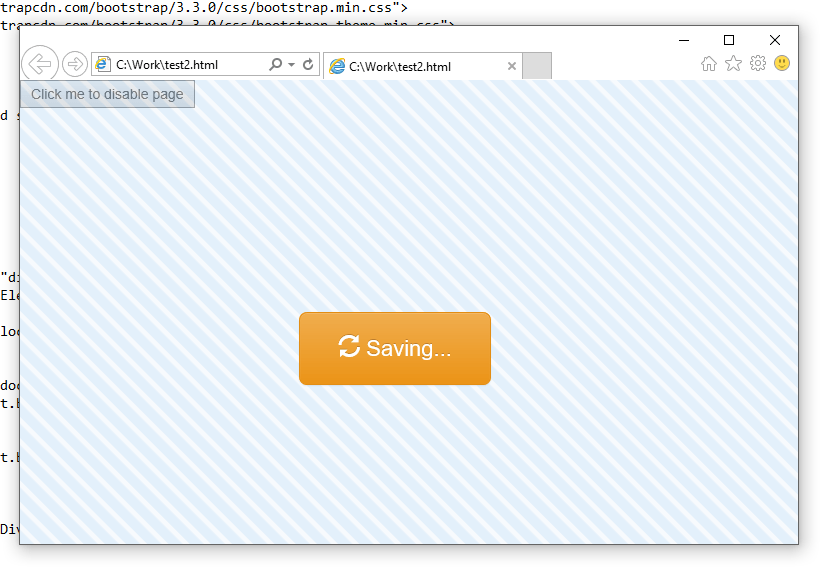Close the test2.html tab
820x567 pixels.
pos(512,67)
